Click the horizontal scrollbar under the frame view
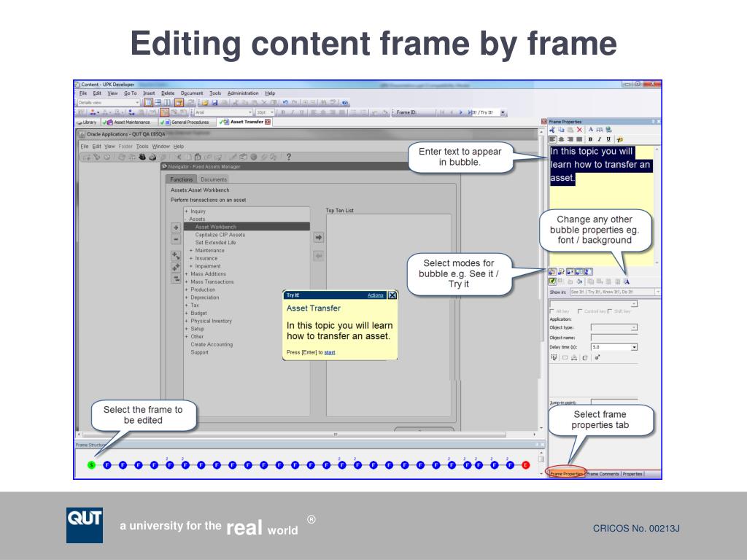Screen dimensions: 747x560 click(x=305, y=435)
